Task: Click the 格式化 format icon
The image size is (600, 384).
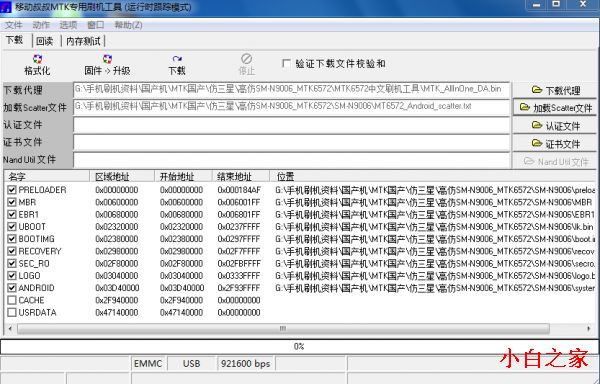Action: point(37,59)
